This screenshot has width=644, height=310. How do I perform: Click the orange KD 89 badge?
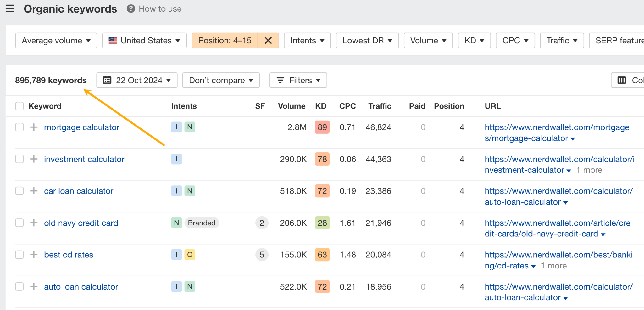322,127
